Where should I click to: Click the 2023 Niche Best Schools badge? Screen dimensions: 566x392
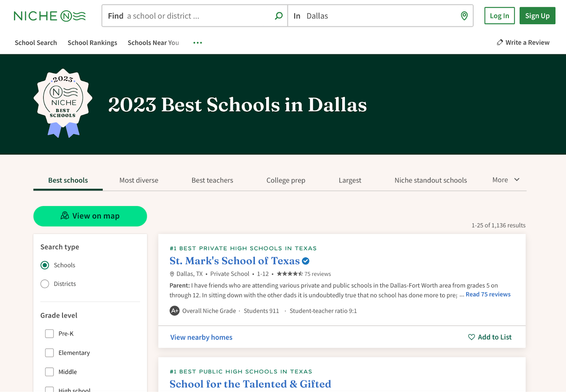coord(63,103)
